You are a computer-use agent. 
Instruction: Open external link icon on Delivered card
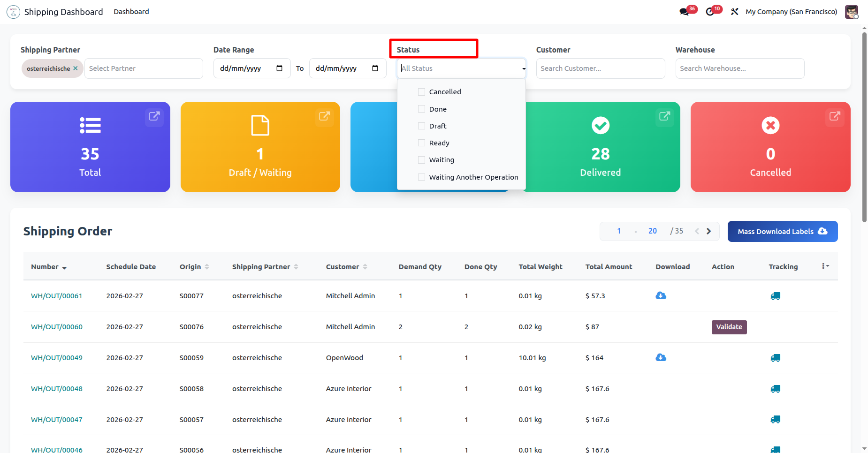tap(664, 116)
